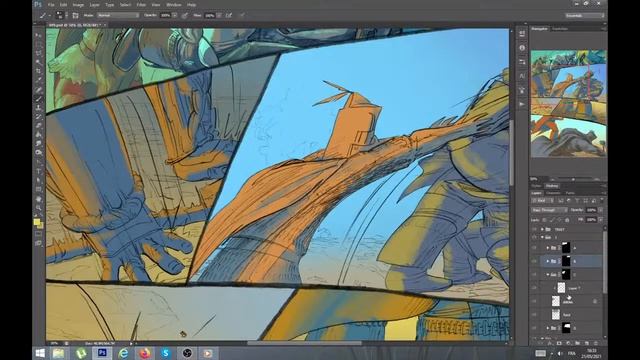Select the Move tool
The height and width of the screenshot is (360, 640).
point(39,36)
